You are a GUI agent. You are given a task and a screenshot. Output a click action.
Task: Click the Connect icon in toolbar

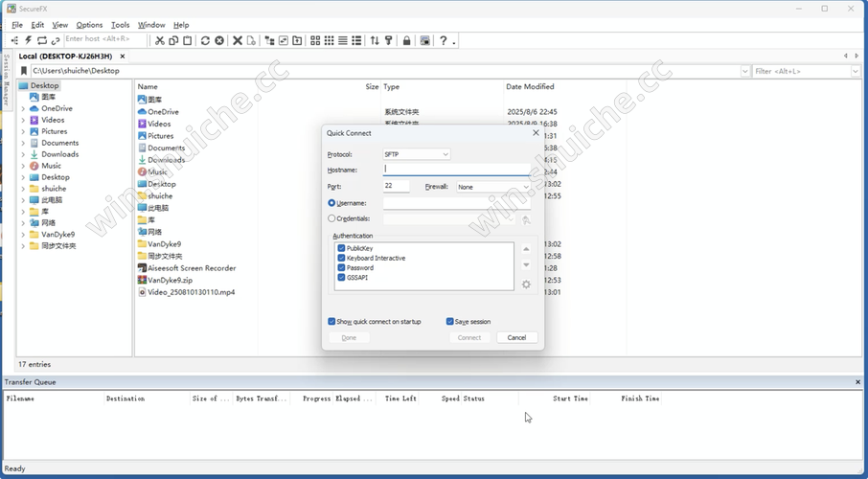[x=15, y=40]
